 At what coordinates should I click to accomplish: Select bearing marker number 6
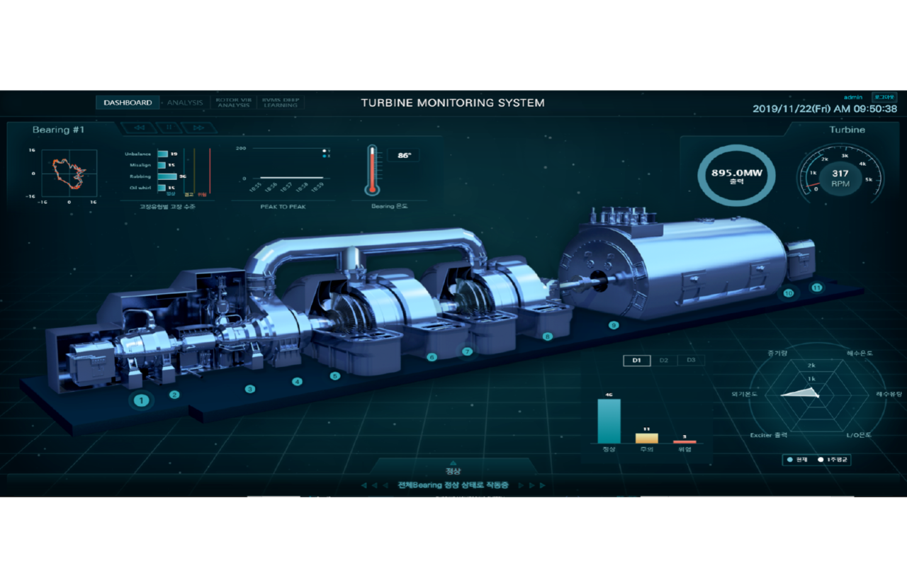click(x=432, y=357)
